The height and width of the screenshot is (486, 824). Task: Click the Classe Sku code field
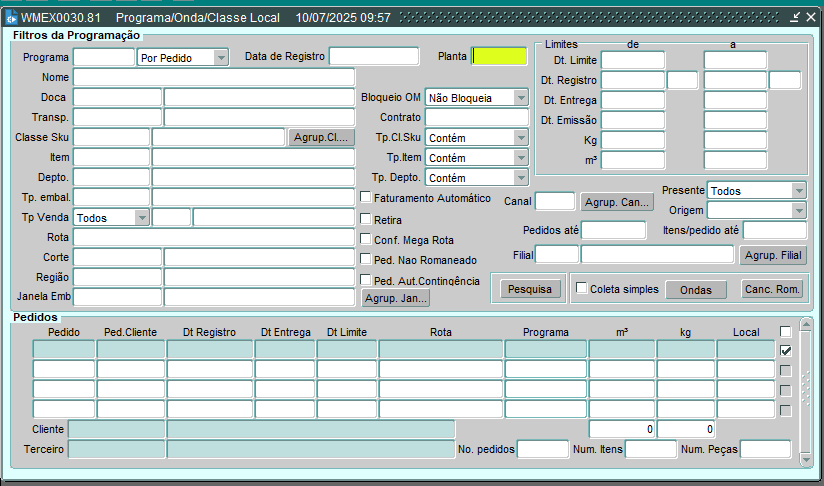pyautogui.click(x=111, y=137)
